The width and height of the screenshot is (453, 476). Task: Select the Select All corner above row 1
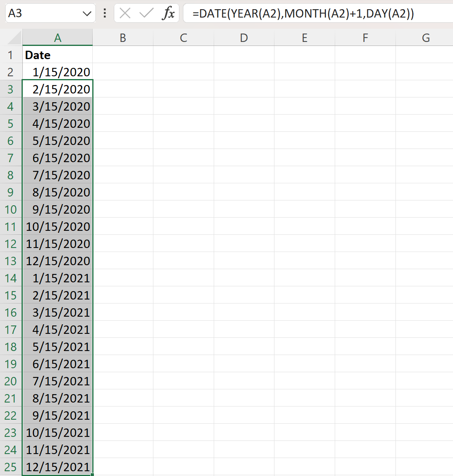tap(12, 38)
